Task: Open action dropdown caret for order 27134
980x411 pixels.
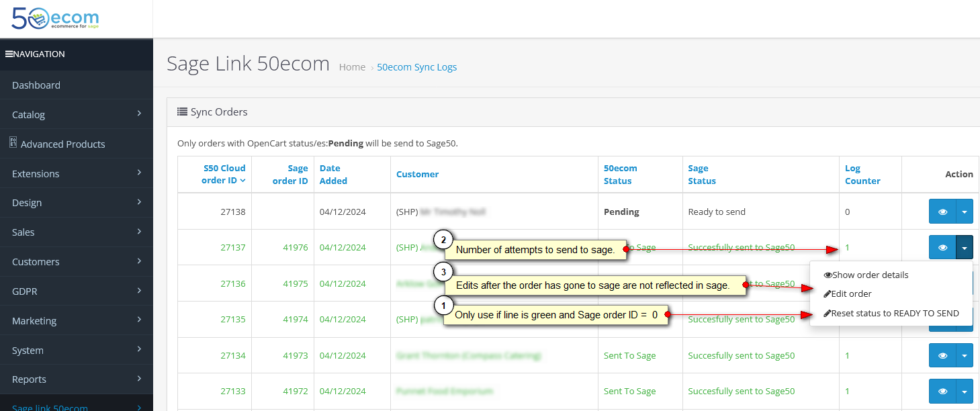Action: coord(965,355)
